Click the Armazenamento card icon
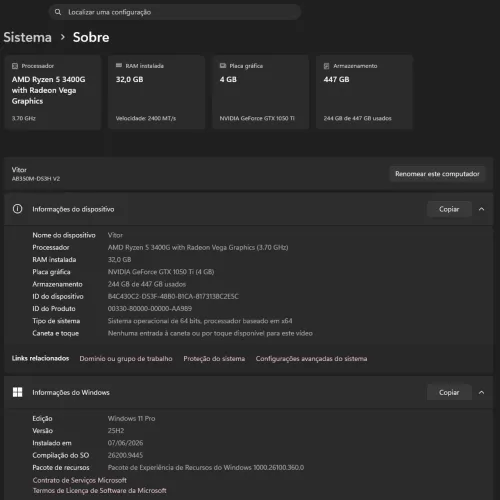 327,66
